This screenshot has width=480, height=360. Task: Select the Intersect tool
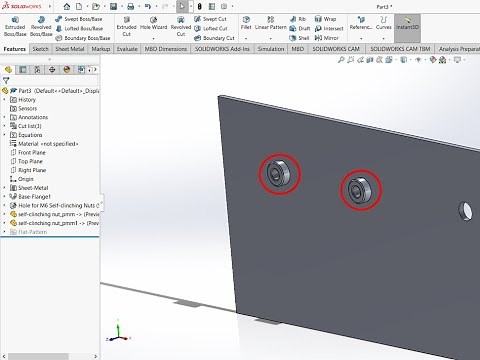329,29
